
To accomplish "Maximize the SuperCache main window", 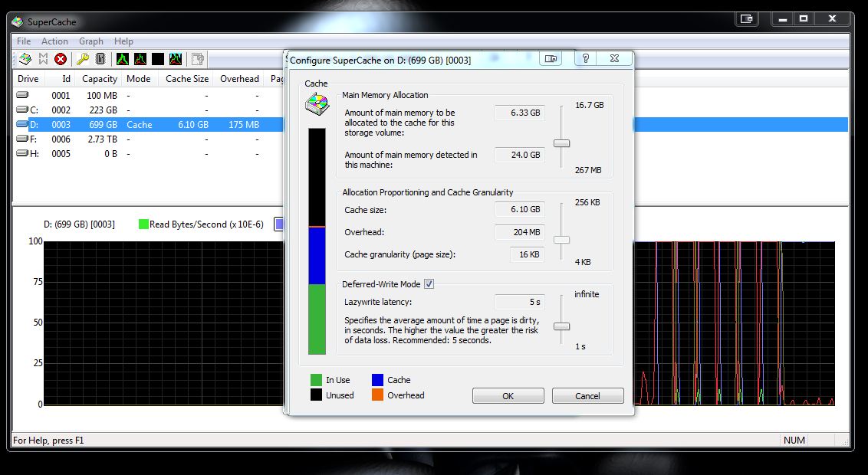I will point(804,19).
